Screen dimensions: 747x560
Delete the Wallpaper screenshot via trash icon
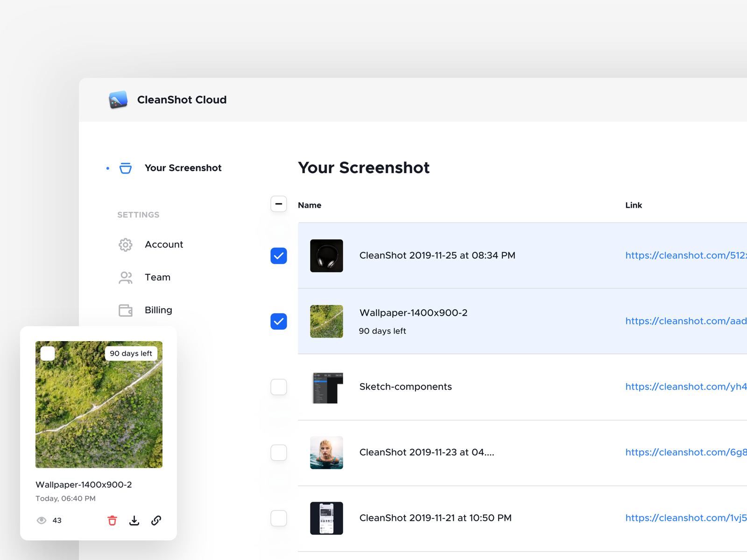112,520
